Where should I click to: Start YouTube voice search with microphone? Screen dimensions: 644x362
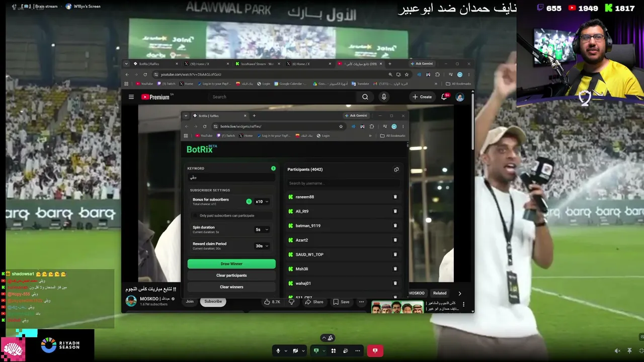point(384,97)
